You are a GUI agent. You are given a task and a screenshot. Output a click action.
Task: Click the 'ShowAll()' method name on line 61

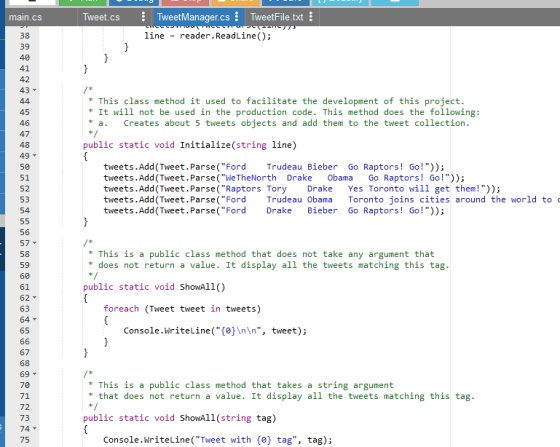(202, 287)
